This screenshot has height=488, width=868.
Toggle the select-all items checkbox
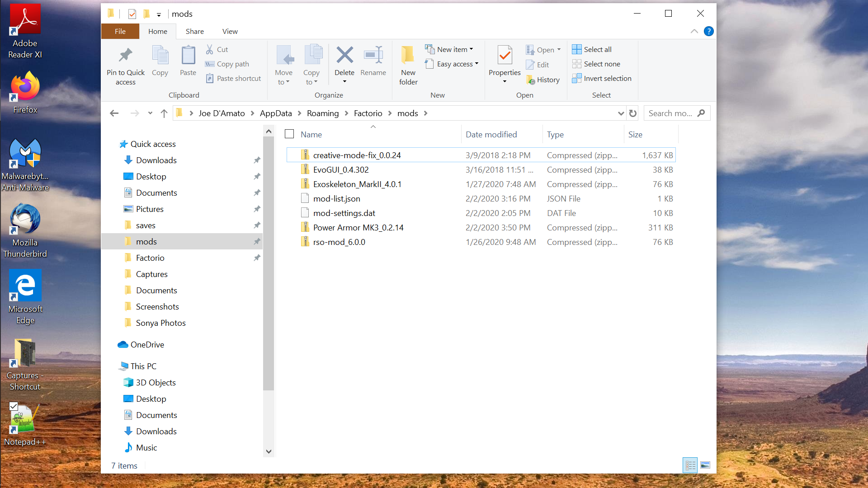pyautogui.click(x=289, y=134)
